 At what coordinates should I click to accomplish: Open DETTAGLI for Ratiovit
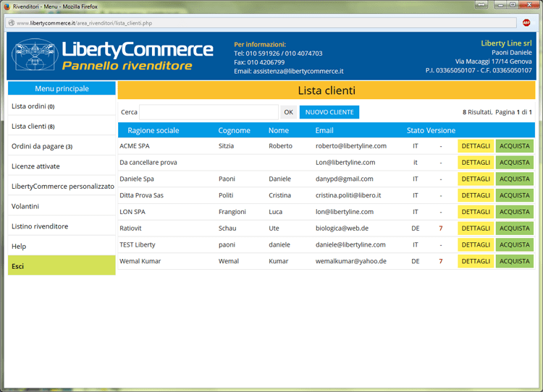pos(476,229)
